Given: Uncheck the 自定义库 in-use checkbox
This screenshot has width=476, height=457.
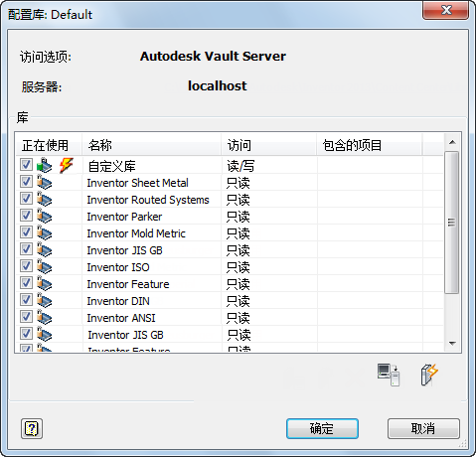Looking at the screenshot, I should coord(26,164).
